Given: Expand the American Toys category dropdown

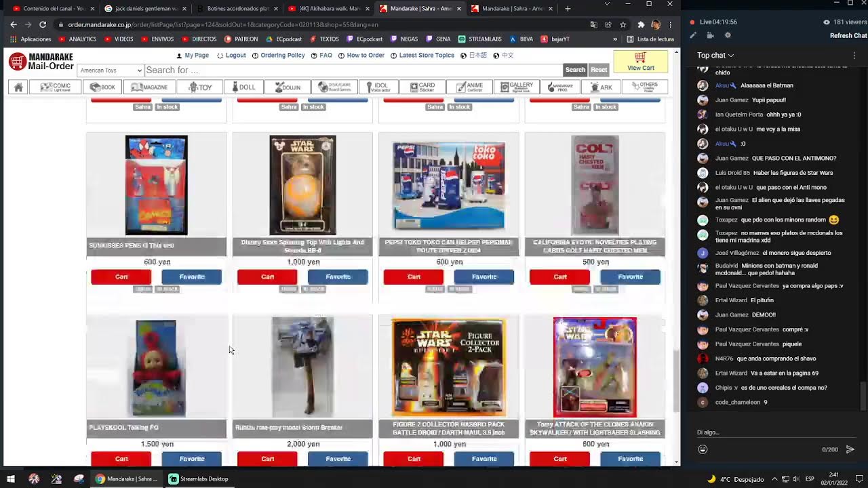Looking at the screenshot, I should click(x=111, y=70).
